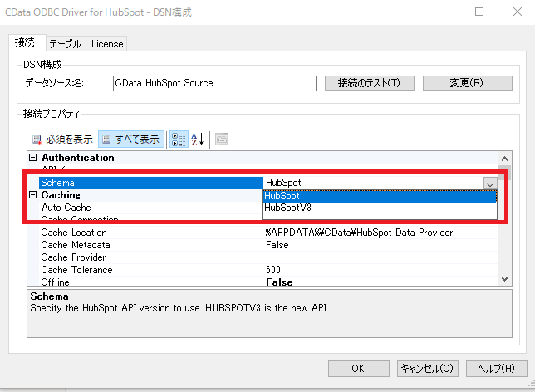535x392 pixels.
Task: Select the Cache Metadata property
Action: [150, 245]
